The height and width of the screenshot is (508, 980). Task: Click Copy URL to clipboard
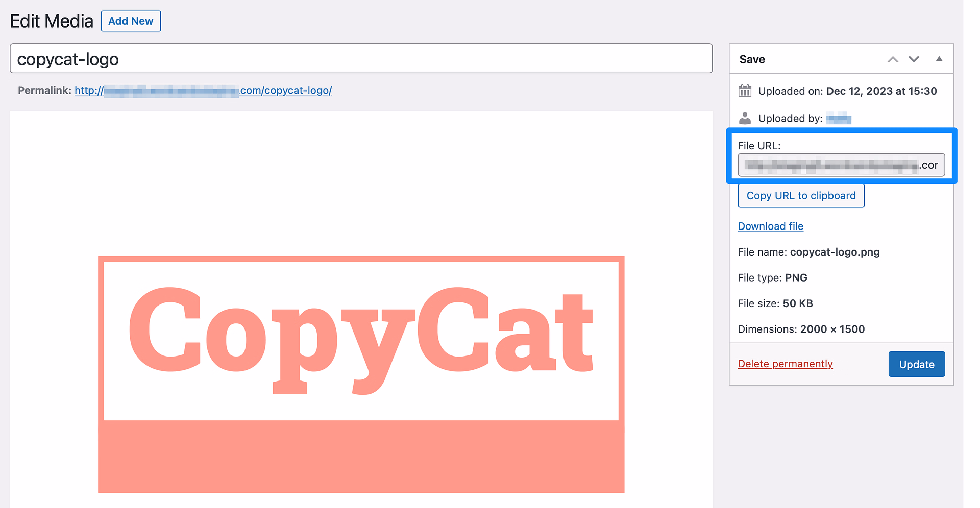tap(801, 195)
